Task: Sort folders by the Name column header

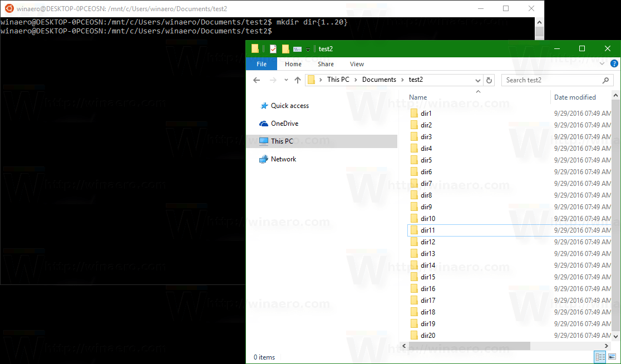Action: 418,97
